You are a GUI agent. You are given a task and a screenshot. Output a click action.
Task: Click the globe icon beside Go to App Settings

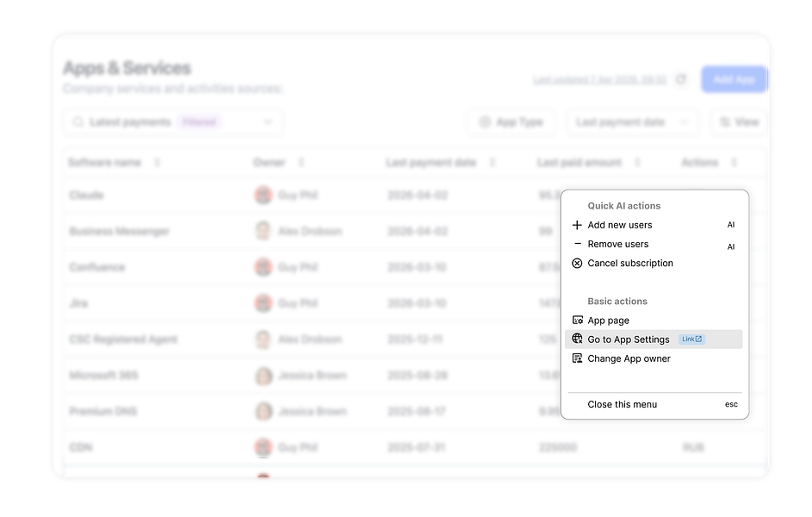[x=577, y=339]
